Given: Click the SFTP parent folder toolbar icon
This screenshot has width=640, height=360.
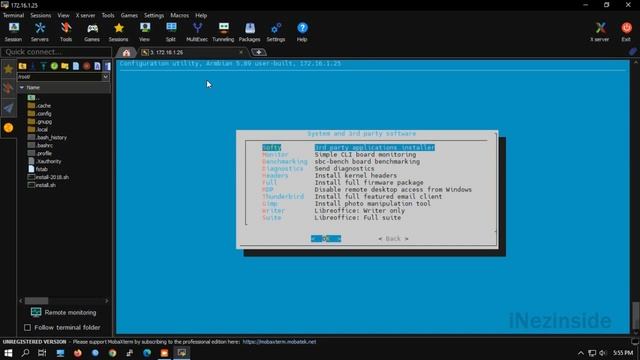Looking at the screenshot, I should [22, 66].
